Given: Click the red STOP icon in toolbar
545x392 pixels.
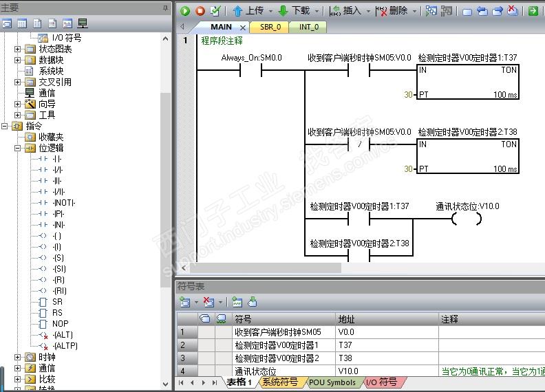Looking at the screenshot, I should pos(200,11).
